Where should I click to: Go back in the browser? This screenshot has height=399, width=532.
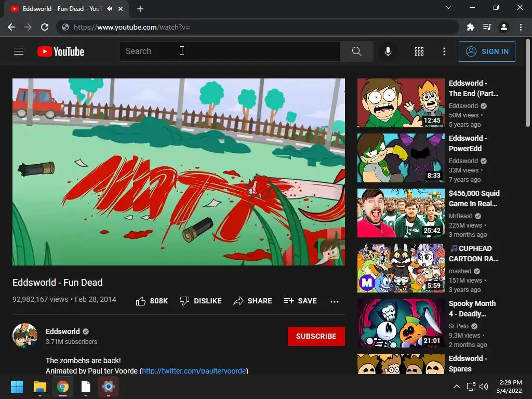(x=11, y=27)
